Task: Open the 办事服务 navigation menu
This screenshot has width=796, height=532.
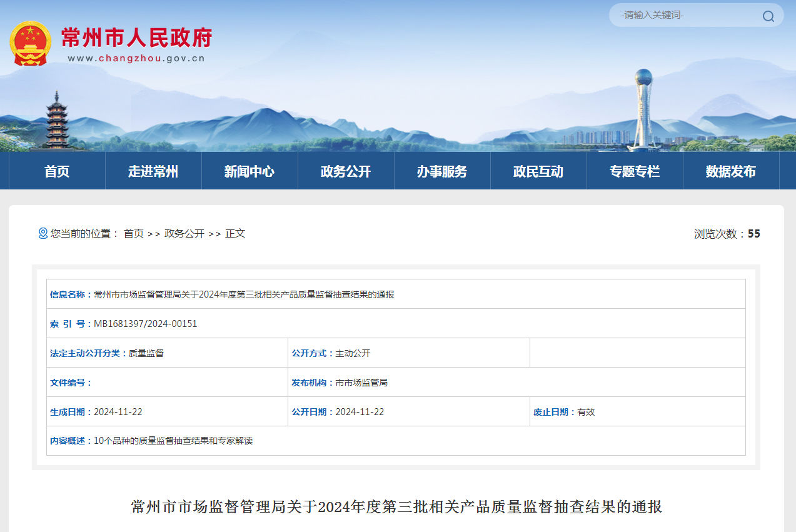Action: (x=442, y=171)
